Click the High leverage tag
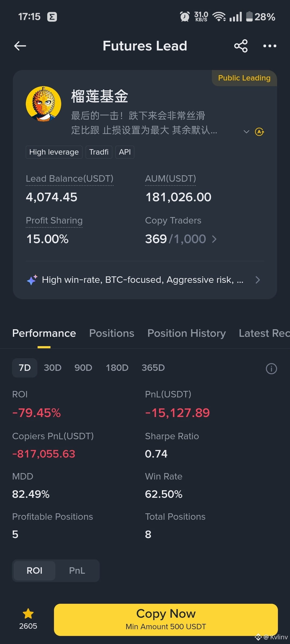Viewport: 290px width, 644px height. click(54, 152)
